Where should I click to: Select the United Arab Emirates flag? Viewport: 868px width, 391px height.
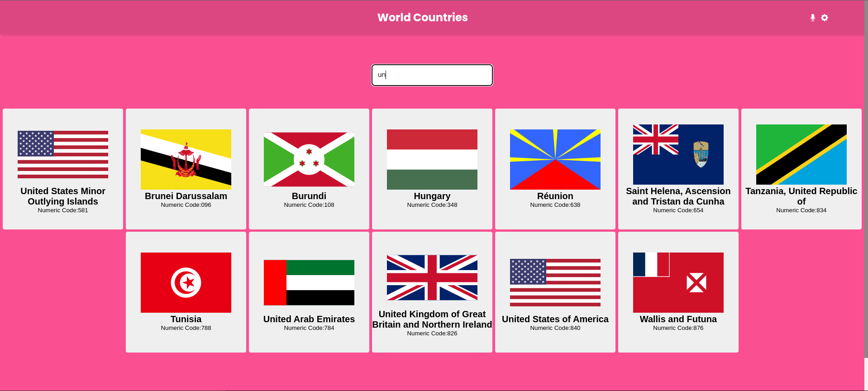click(x=309, y=282)
